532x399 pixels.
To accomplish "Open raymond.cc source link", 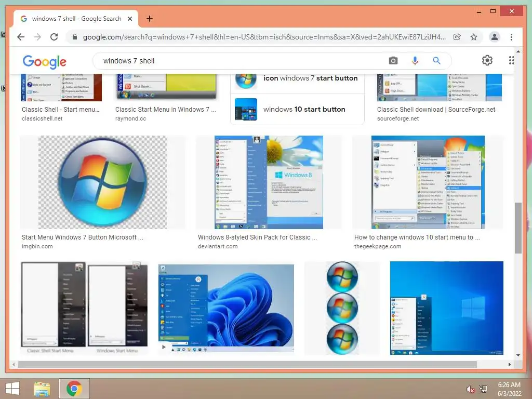I will [130, 118].
